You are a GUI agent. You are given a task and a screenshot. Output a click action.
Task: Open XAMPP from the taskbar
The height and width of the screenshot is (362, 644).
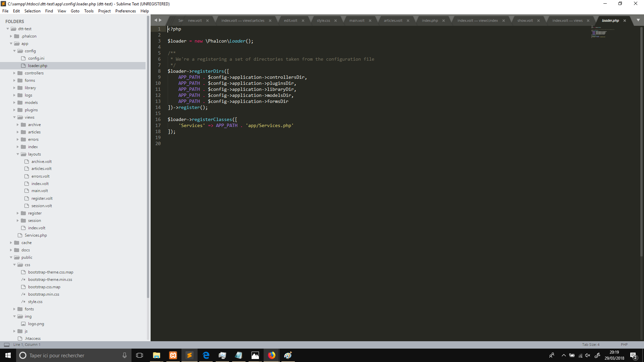coord(173,355)
